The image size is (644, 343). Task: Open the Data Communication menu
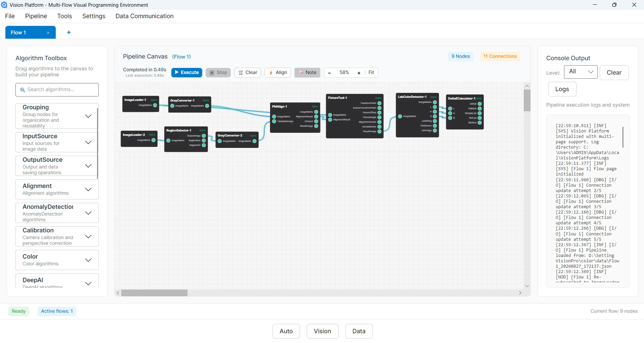point(144,16)
